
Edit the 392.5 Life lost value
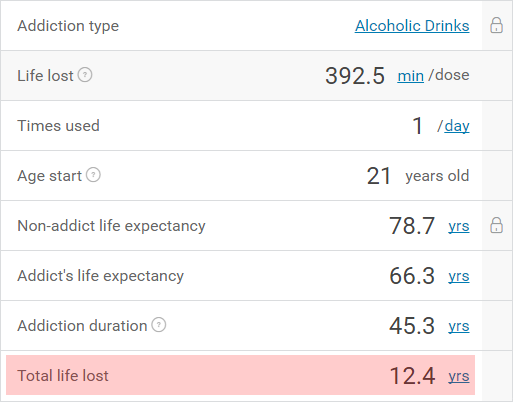[355, 76]
